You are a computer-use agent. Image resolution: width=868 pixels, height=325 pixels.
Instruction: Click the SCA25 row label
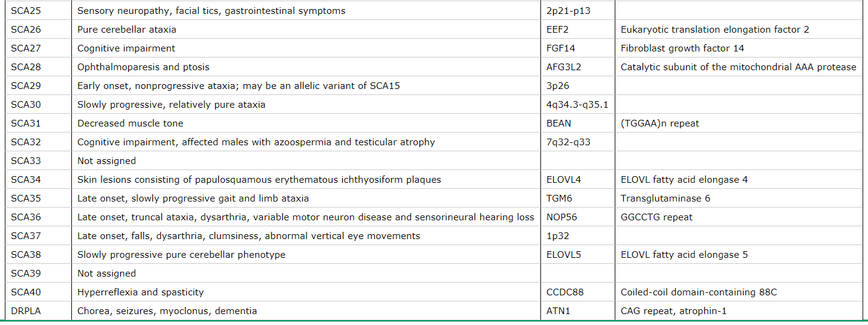25,10
